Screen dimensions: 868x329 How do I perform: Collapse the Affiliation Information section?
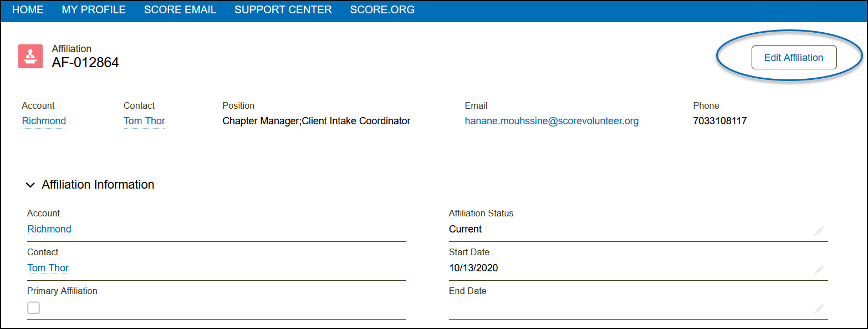30,185
